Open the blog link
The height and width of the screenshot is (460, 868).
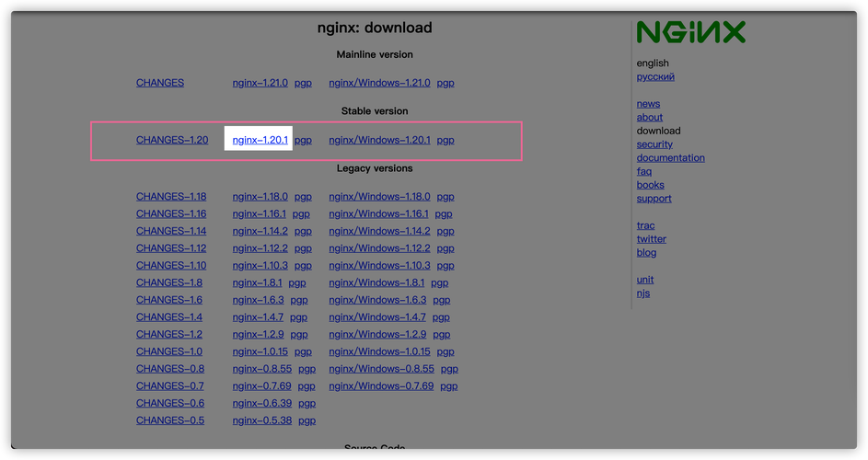tap(646, 252)
